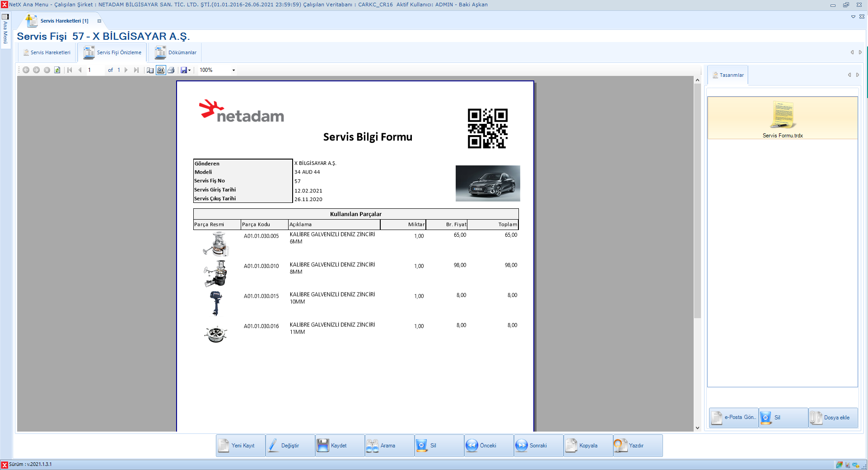Switch to Servis Hareketleri tab
This screenshot has height=470, width=868.
coord(47,52)
